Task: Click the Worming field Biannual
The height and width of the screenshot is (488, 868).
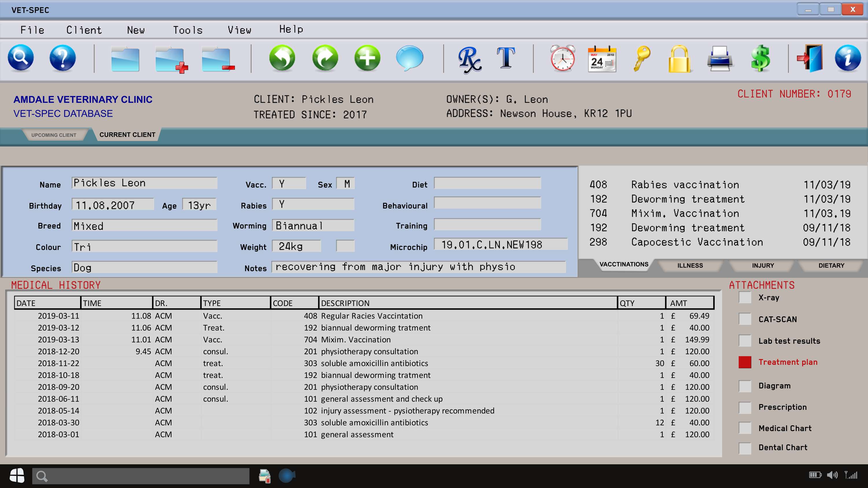Action: pos(313,225)
